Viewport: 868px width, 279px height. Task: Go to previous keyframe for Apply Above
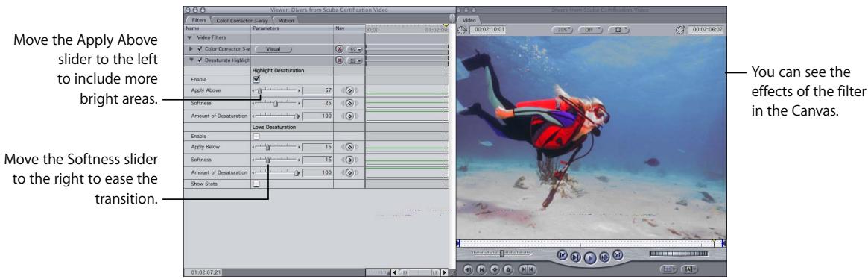click(343, 90)
